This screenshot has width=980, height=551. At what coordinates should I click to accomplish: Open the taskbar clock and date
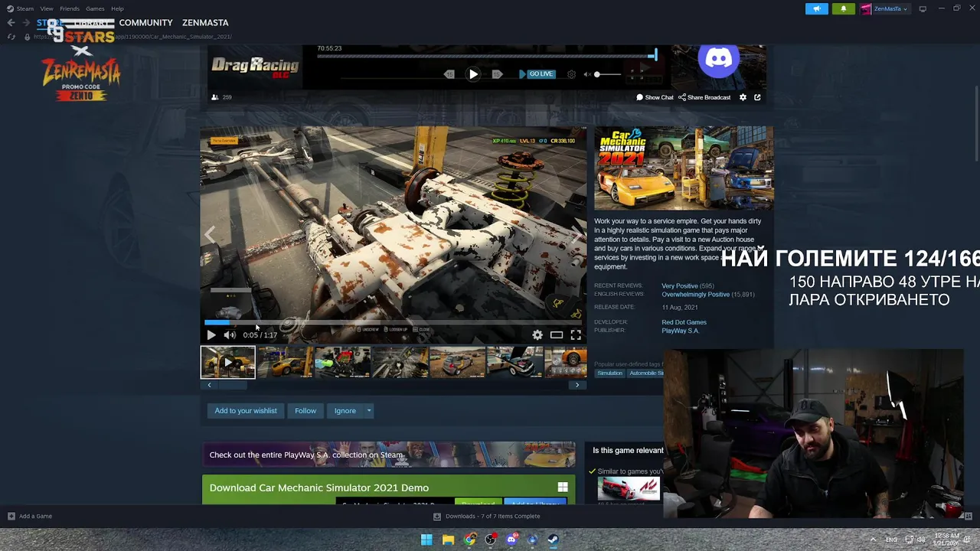tap(946, 540)
